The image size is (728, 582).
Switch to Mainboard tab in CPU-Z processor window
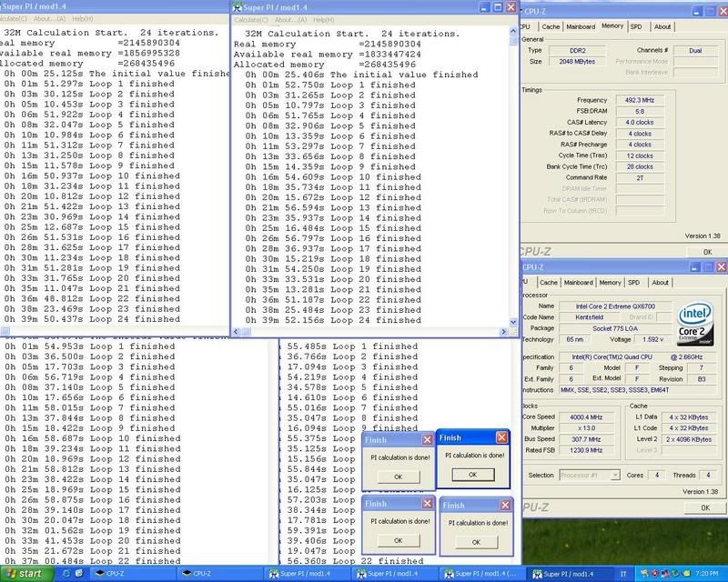(578, 282)
